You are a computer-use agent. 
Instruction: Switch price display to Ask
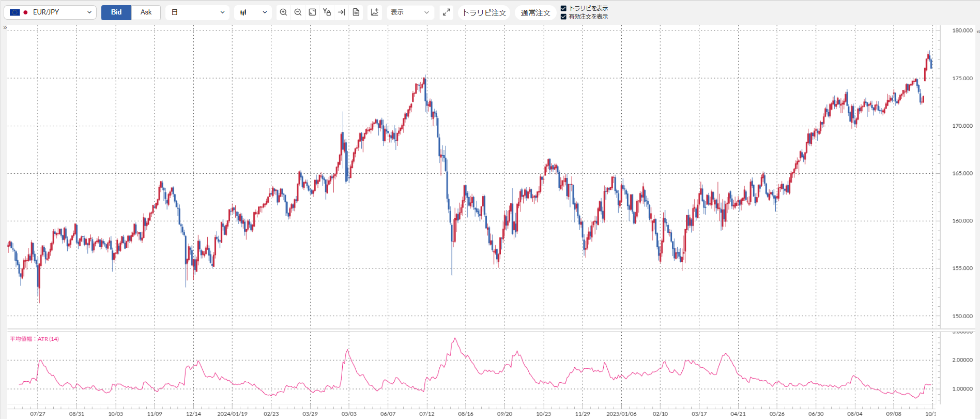(x=146, y=12)
